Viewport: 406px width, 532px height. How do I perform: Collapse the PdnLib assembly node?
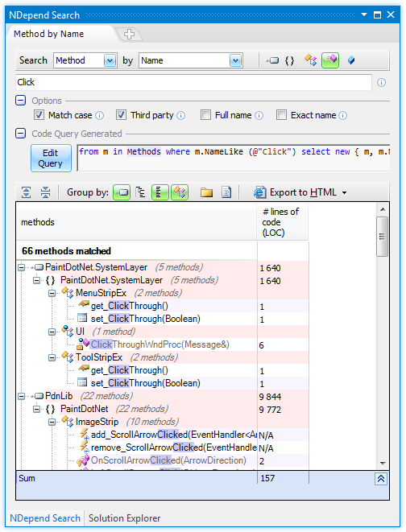pyautogui.click(x=22, y=397)
